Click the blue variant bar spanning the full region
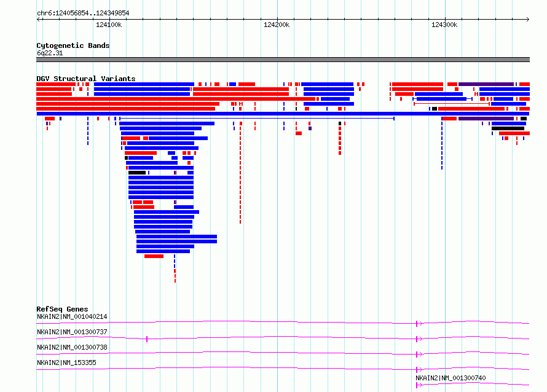 [x=283, y=114]
